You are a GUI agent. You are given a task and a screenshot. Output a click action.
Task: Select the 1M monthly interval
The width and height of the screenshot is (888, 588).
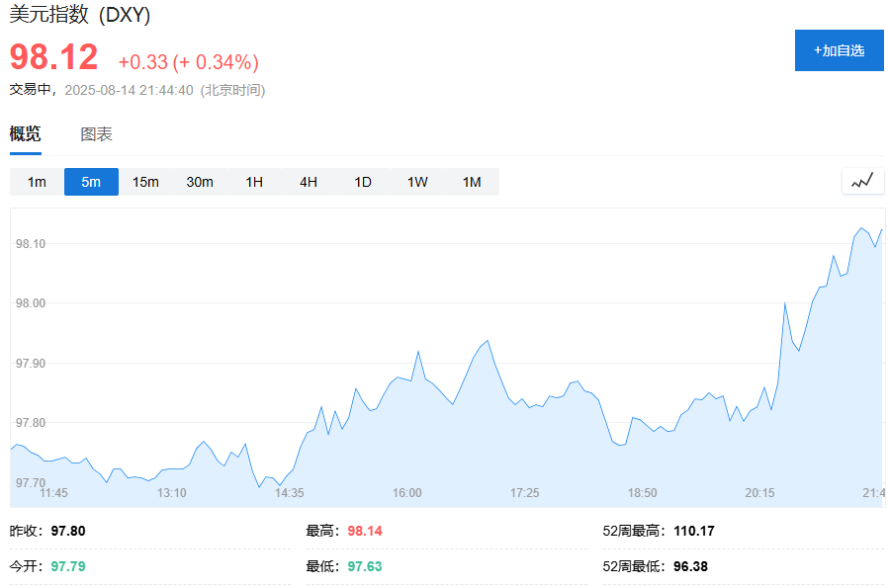click(472, 182)
